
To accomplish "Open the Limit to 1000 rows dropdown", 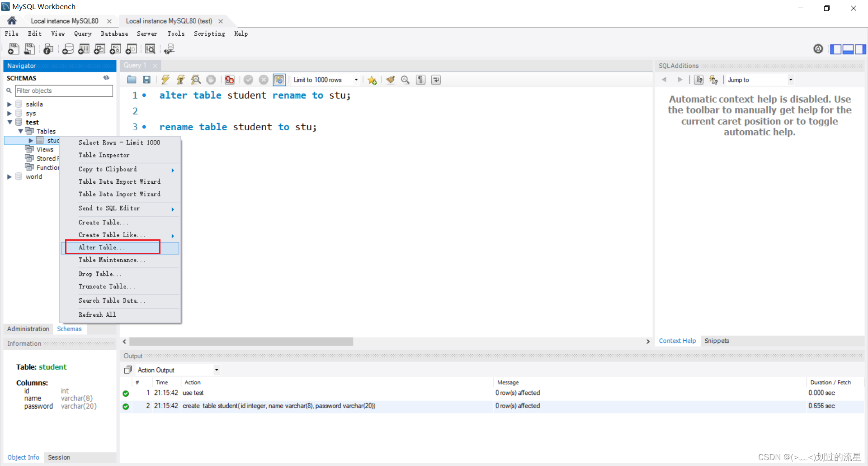I will pos(356,80).
